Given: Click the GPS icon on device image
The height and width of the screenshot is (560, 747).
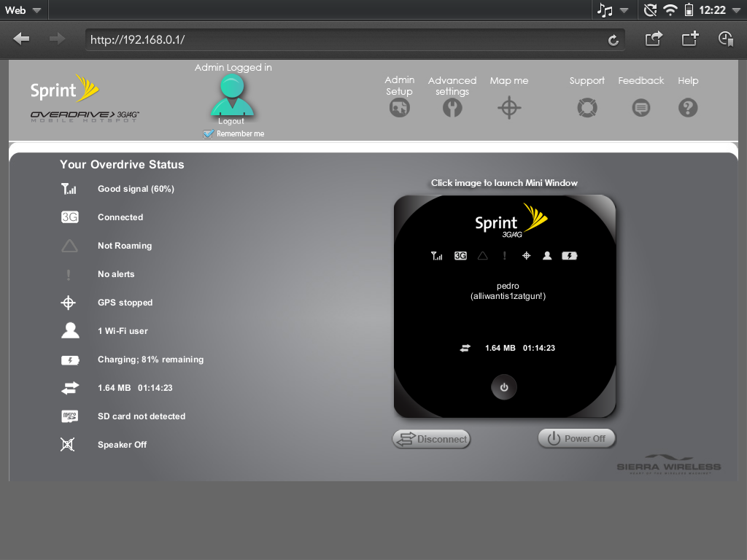Looking at the screenshot, I should 526,256.
